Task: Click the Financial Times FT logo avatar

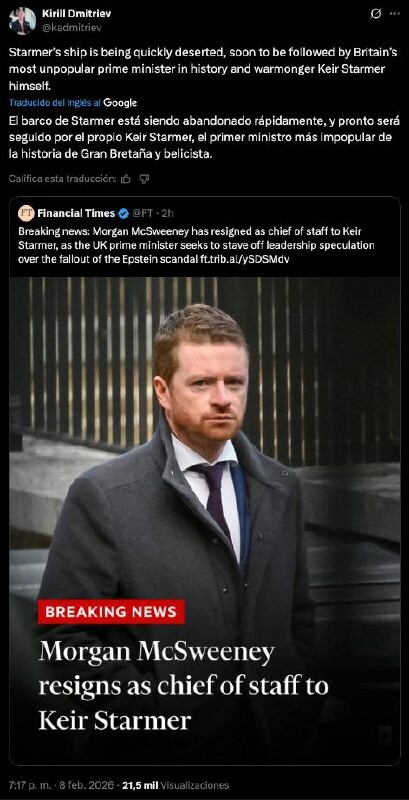Action: [26, 213]
